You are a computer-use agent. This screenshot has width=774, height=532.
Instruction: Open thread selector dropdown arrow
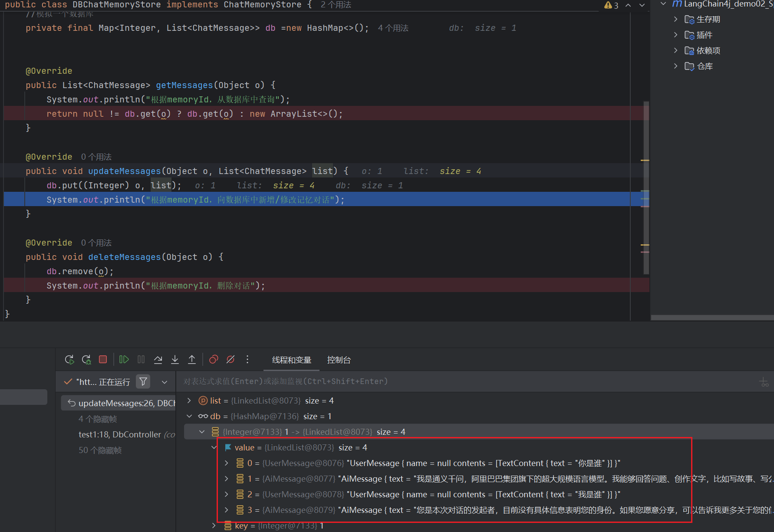(165, 382)
